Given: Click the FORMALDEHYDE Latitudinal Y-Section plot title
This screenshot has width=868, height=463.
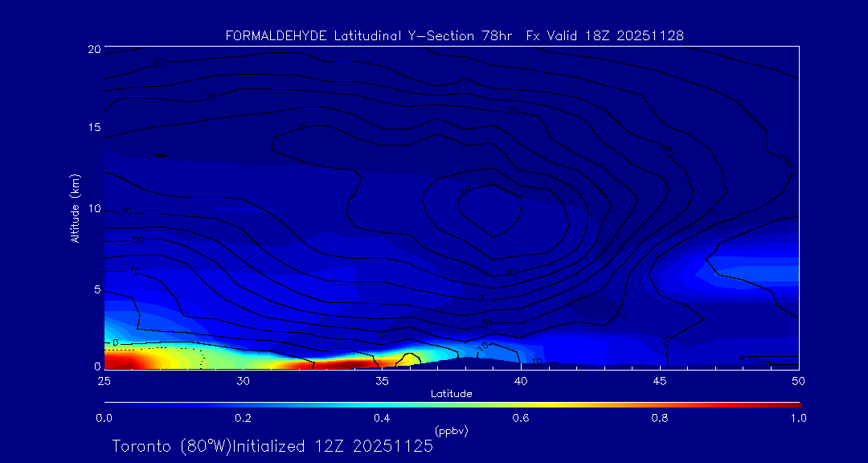Looking at the screenshot, I should tap(454, 36).
